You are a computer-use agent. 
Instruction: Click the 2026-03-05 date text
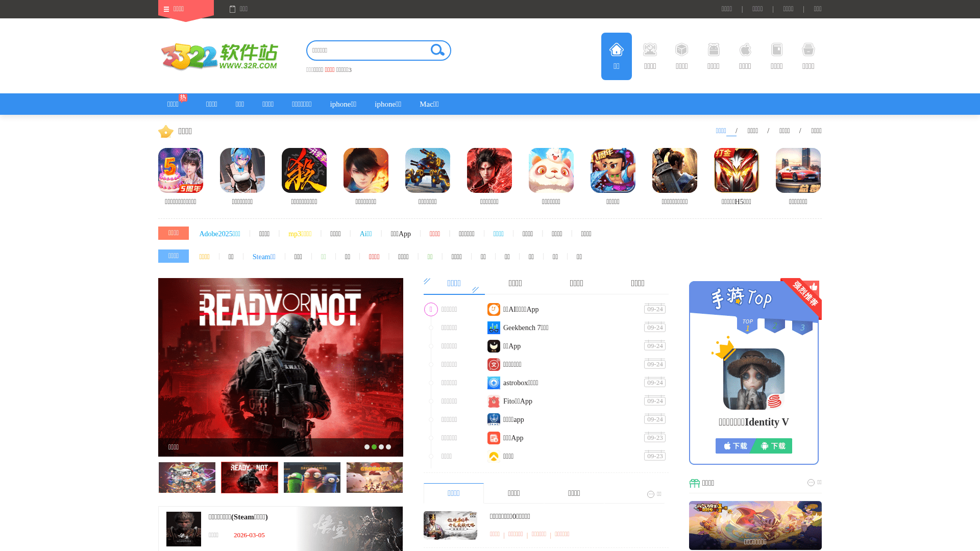click(x=249, y=535)
